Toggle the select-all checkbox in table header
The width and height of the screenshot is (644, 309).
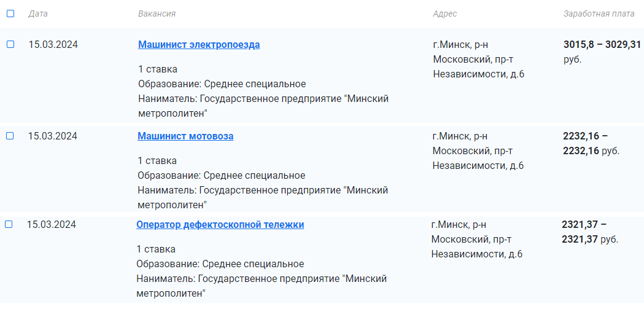pyautogui.click(x=10, y=14)
